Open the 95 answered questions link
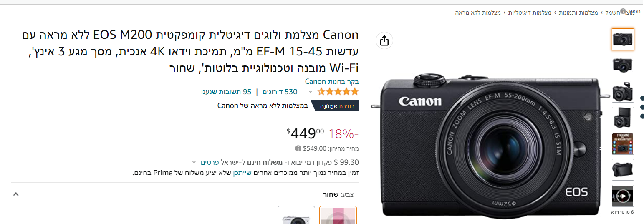This screenshot has height=224, width=644. 226,92
